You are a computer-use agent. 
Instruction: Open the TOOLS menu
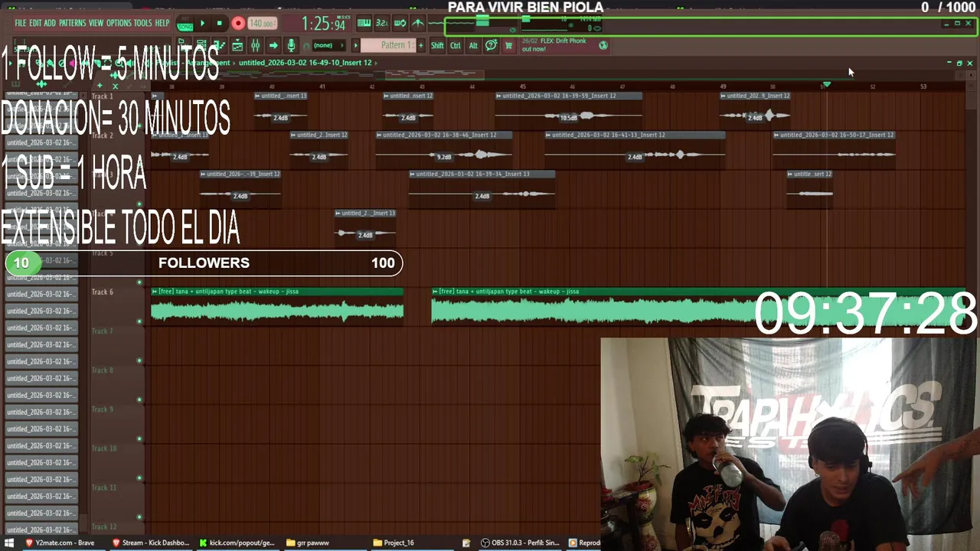143,23
